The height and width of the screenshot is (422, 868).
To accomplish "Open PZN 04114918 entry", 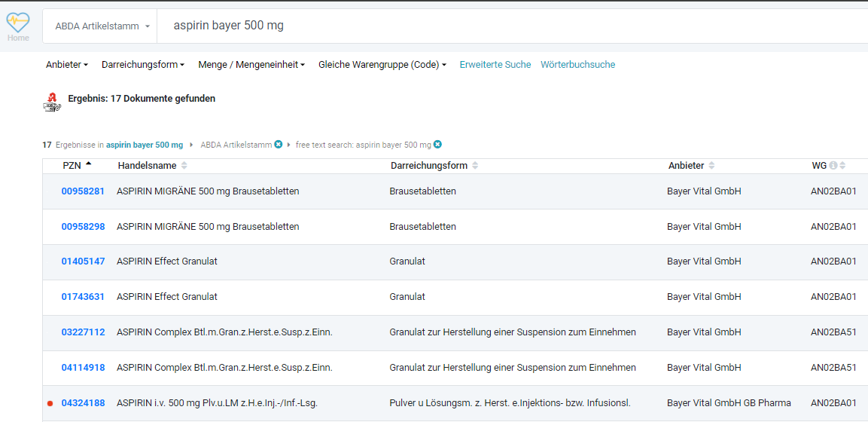I will click(x=83, y=368).
